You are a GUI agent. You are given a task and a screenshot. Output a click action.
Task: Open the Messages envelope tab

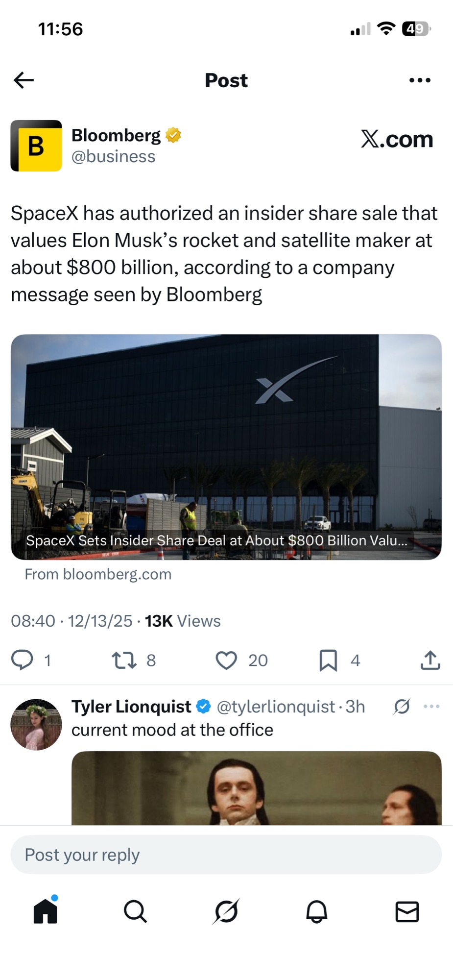pos(407,911)
